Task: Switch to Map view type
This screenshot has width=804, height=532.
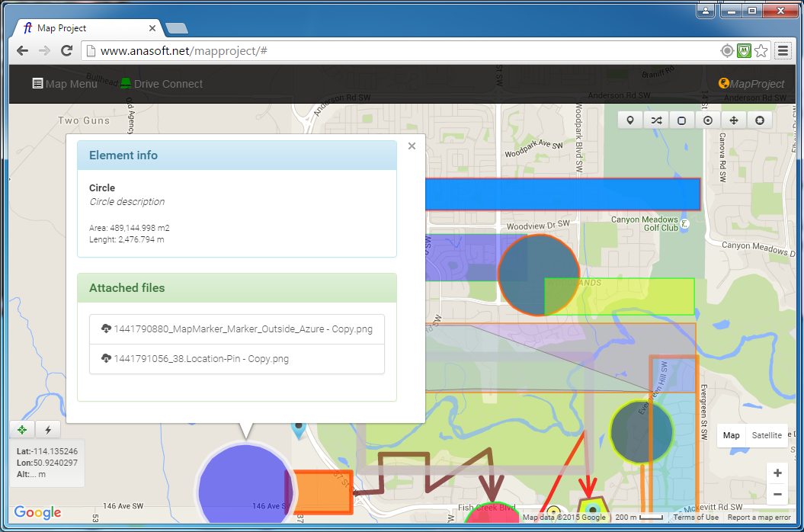Action: 731,435
